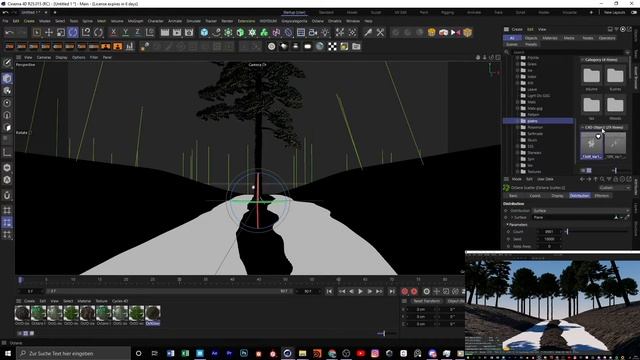Switch to Materials tab in Asset Browser
This screenshot has width=640, height=360.
[x=550, y=38]
